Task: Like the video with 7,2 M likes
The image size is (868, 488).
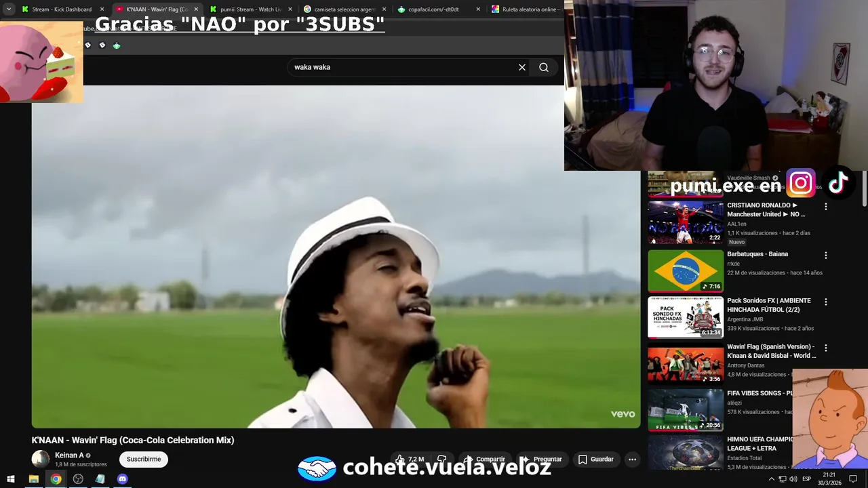Action: click(x=410, y=459)
